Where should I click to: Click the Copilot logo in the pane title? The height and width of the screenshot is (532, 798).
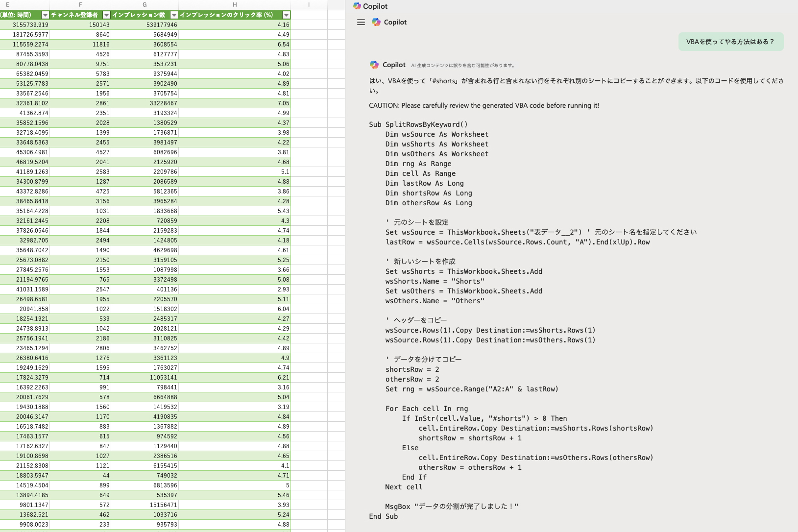pos(357,6)
